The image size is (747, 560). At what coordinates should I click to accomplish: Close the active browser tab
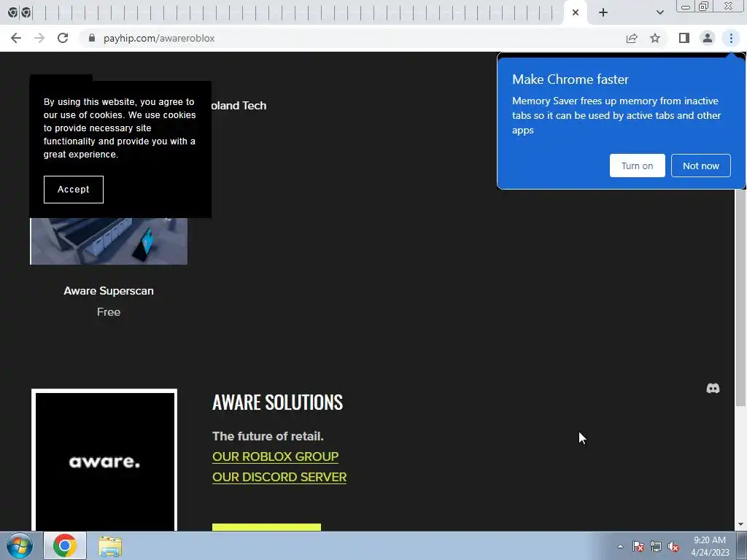(576, 12)
